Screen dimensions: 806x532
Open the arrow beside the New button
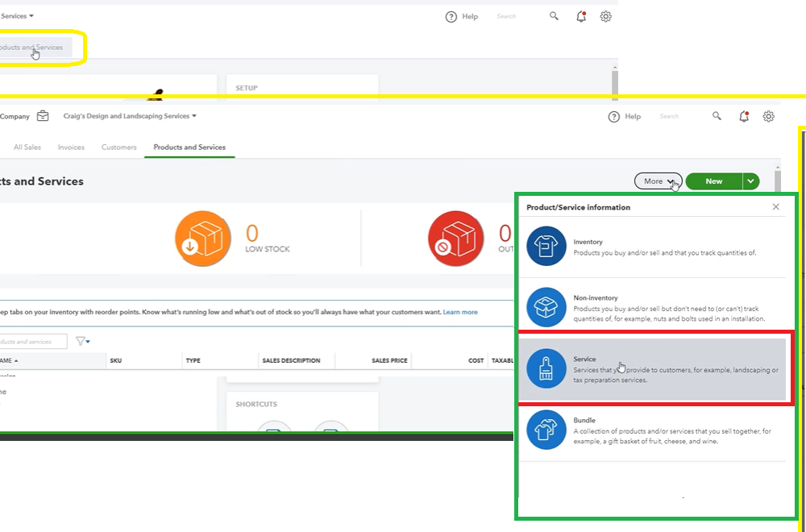point(751,181)
